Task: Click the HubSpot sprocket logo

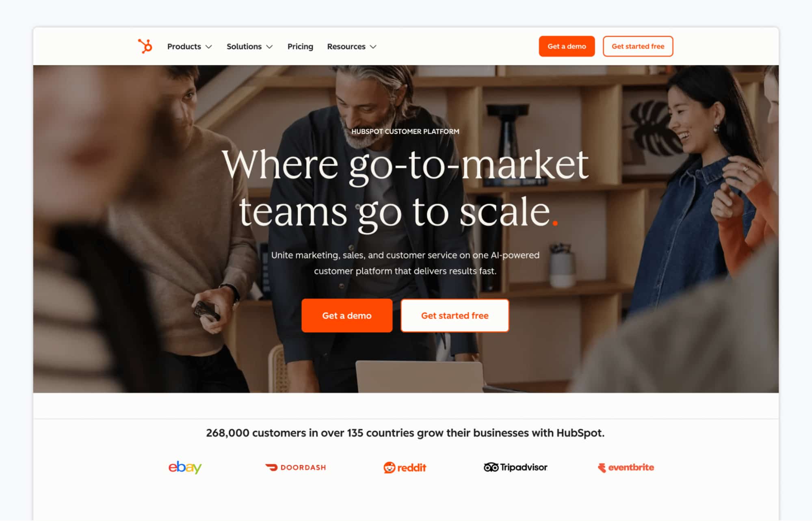Action: tap(145, 46)
